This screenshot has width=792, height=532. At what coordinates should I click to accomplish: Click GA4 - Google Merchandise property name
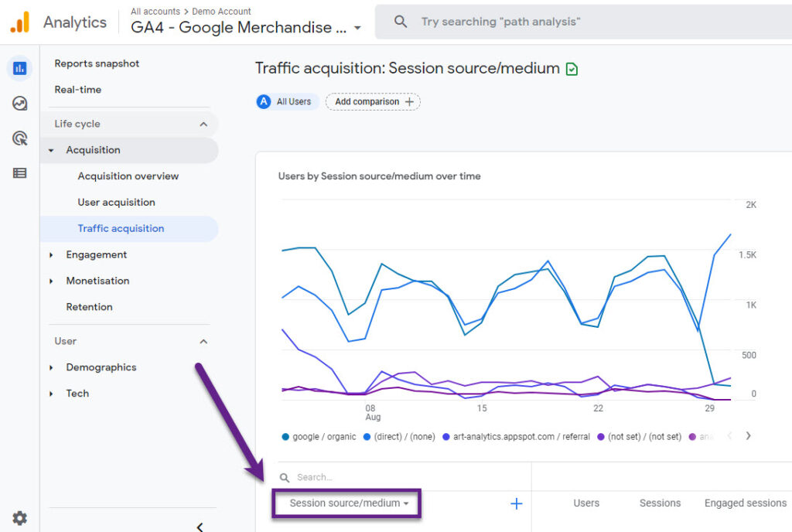[x=238, y=27]
